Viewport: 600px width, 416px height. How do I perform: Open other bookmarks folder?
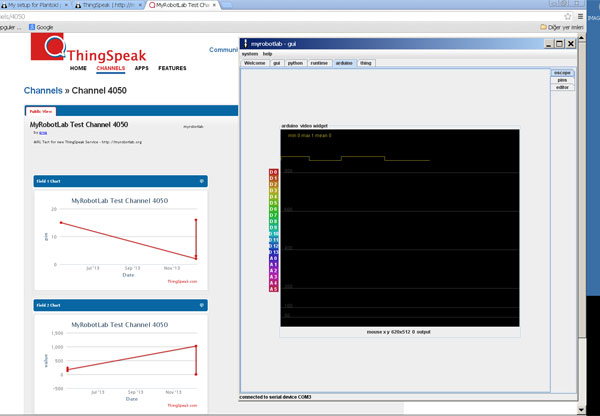(x=561, y=27)
